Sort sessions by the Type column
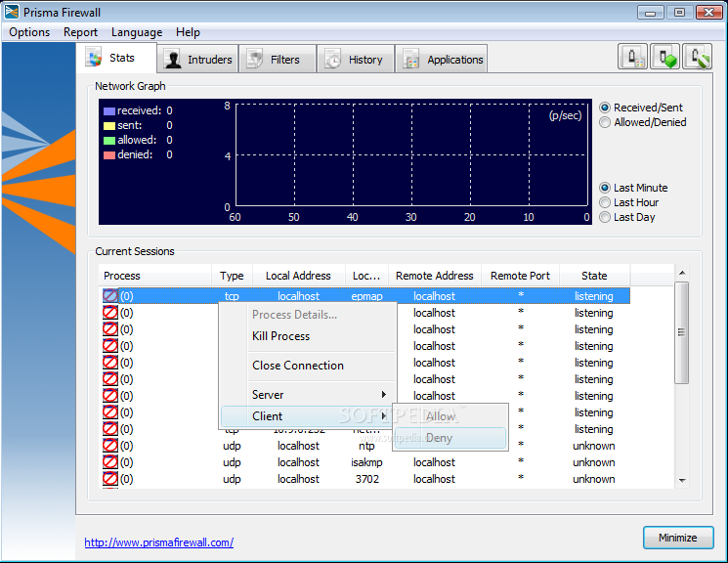 point(232,276)
